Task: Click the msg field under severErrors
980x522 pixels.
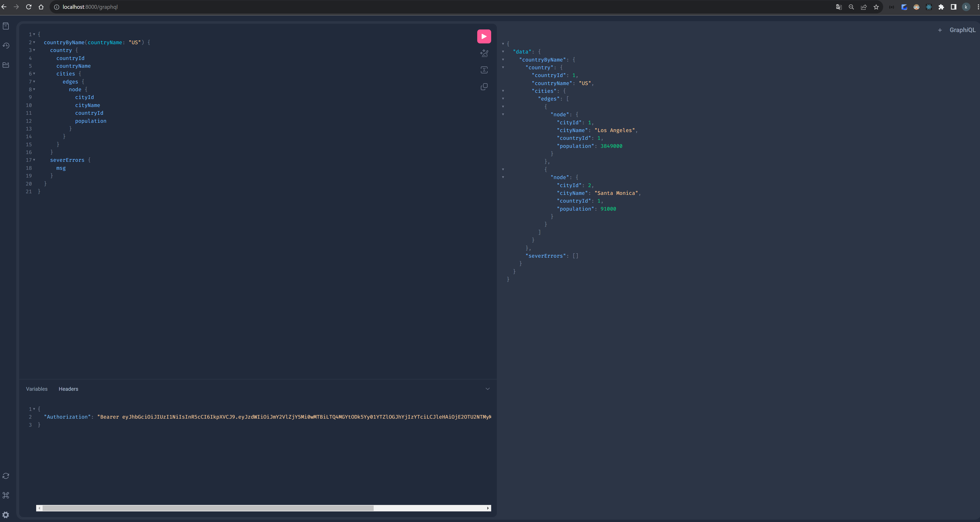Action: (61, 168)
